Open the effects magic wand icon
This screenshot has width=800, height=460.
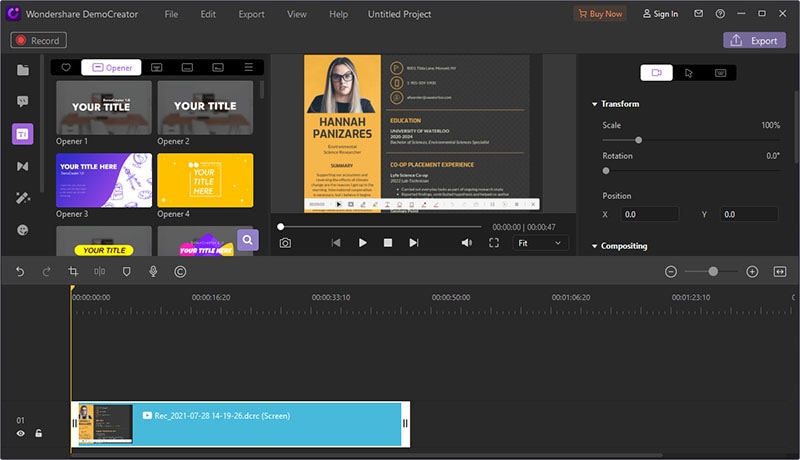tap(22, 198)
